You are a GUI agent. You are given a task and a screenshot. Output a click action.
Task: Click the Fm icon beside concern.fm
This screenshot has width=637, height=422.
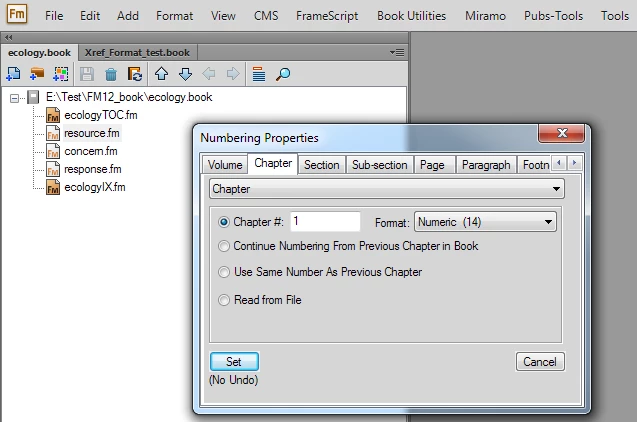pos(53,151)
